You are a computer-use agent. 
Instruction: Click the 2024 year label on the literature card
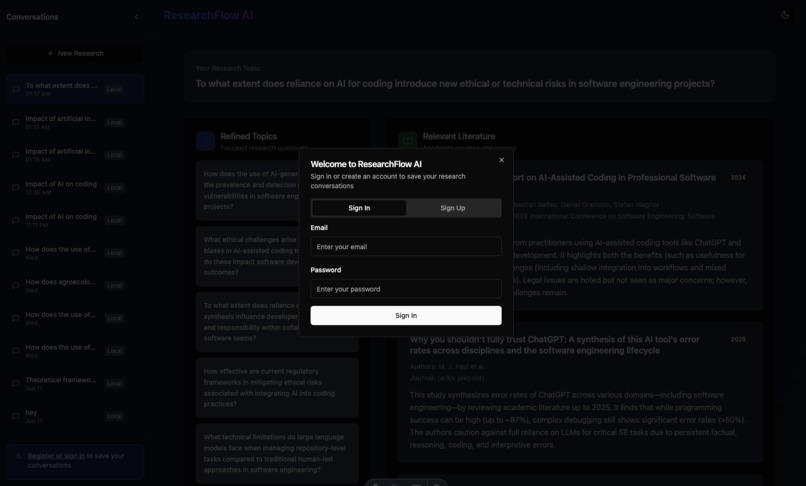pos(738,178)
